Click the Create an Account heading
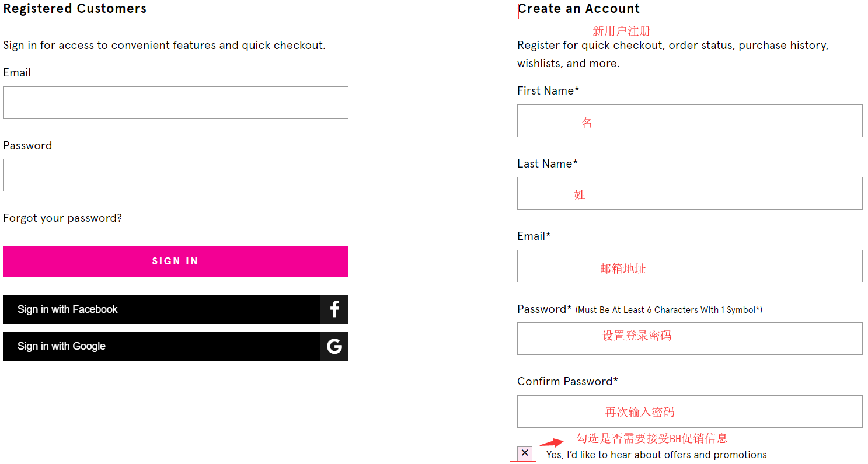 pos(578,9)
